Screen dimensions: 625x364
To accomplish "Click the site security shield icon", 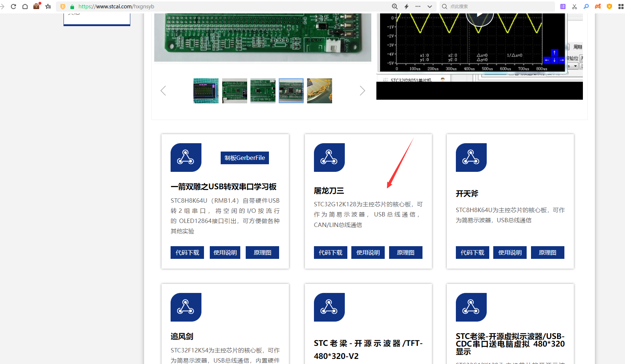I will (x=63, y=7).
